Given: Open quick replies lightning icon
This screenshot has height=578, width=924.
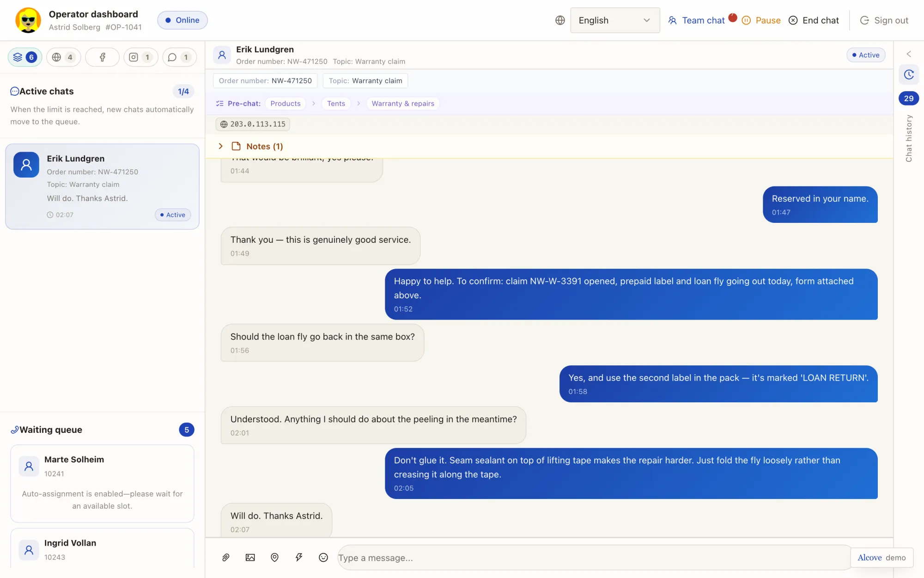Looking at the screenshot, I should (299, 558).
